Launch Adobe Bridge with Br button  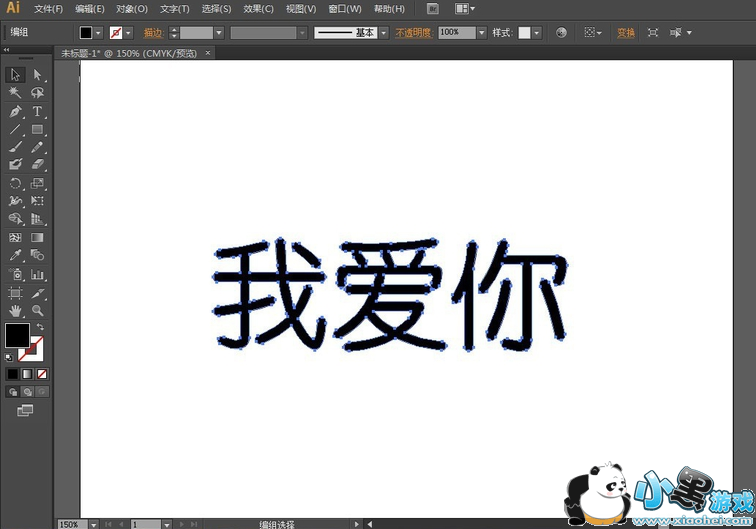tap(432, 9)
